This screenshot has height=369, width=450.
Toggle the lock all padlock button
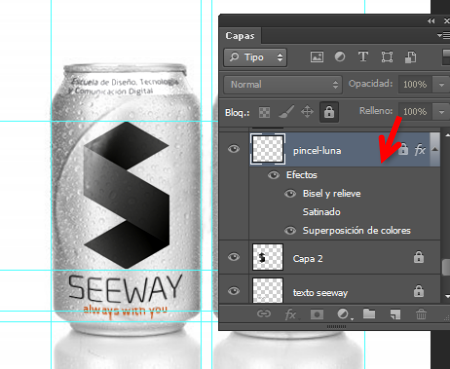[x=329, y=112]
